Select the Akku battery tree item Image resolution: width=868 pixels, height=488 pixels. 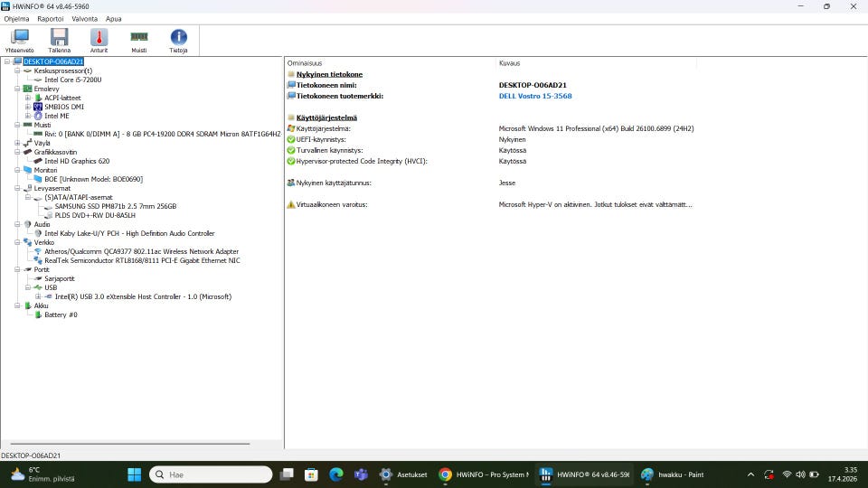(41, 305)
